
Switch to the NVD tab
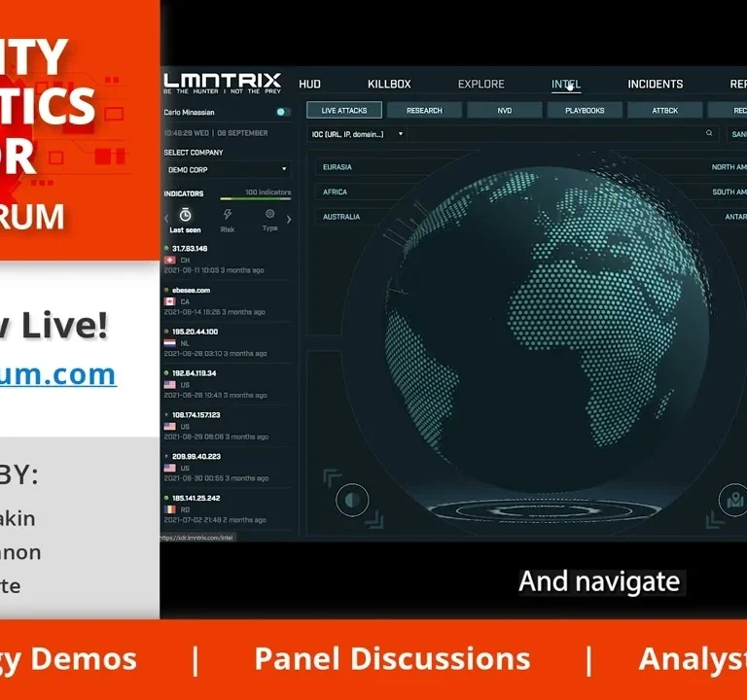tap(504, 110)
